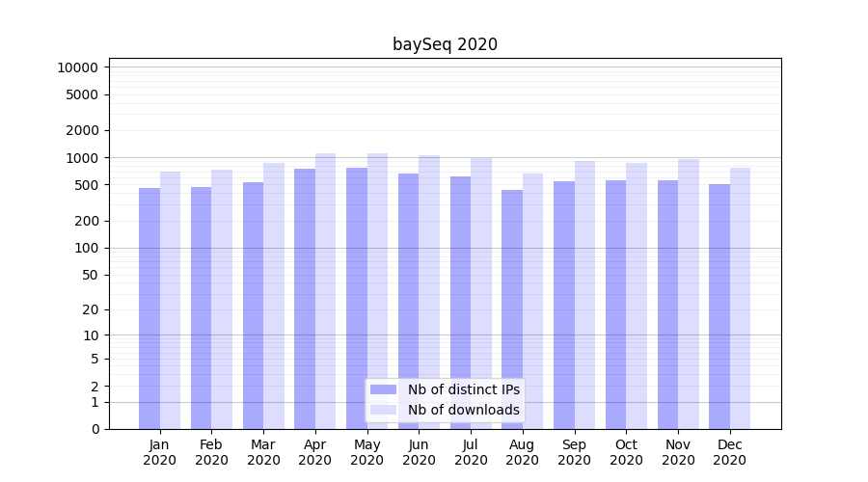Select the Apr 2020 downloads bar
The width and height of the screenshot is (868, 482).
tap(326, 291)
